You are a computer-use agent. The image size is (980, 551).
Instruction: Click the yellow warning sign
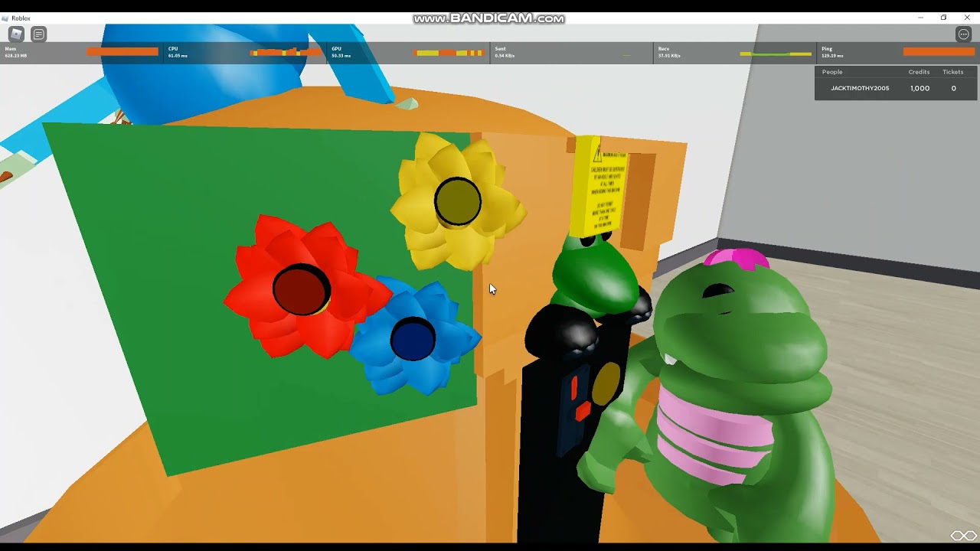coord(599,185)
